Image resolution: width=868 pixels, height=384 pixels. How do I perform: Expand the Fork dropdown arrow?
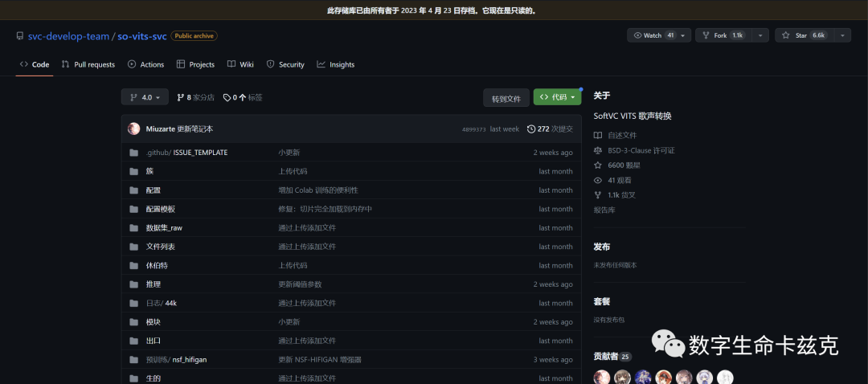pos(760,35)
